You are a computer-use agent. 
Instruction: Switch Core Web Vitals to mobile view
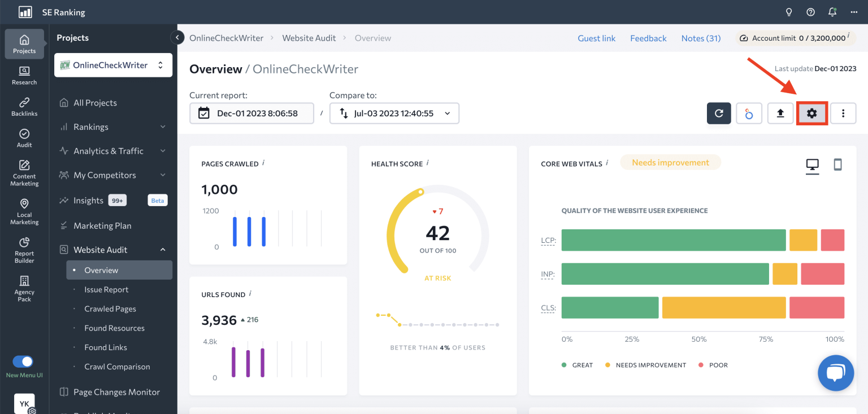(x=837, y=164)
